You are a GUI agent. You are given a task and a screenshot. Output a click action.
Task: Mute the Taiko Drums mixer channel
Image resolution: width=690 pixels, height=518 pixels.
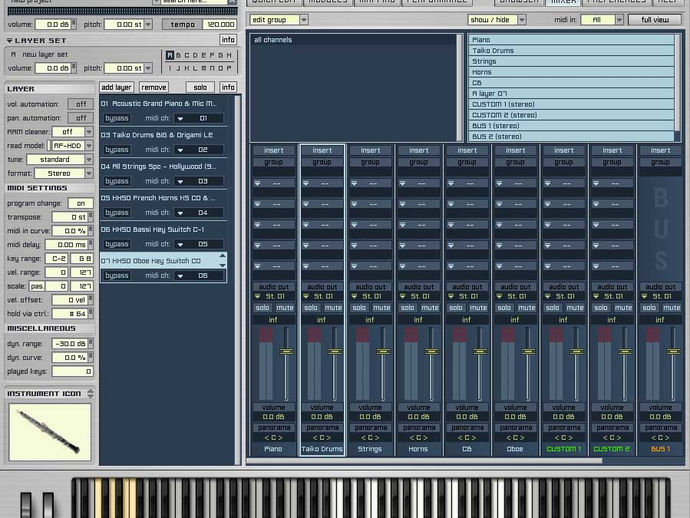coord(333,308)
